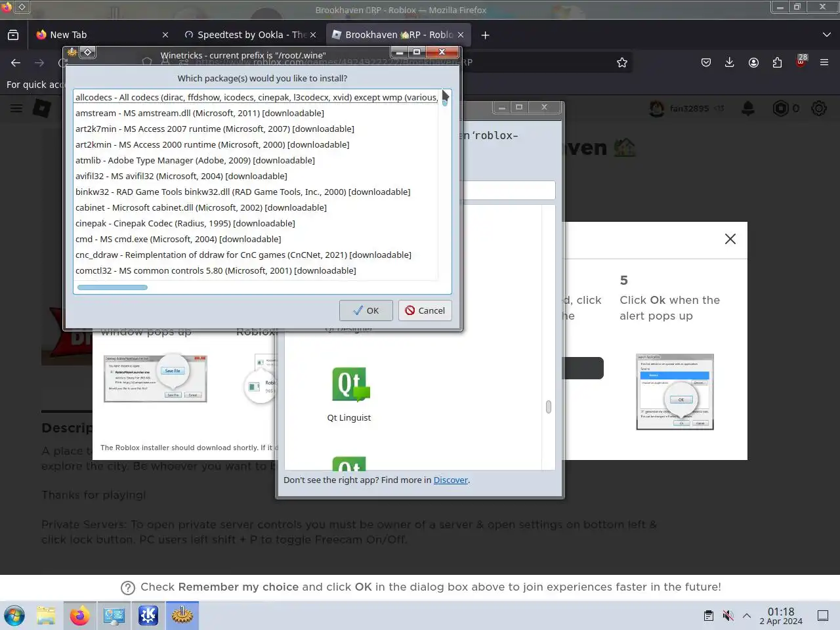840x630 pixels.
Task: Close the New Tab tab
Action: 165,35
